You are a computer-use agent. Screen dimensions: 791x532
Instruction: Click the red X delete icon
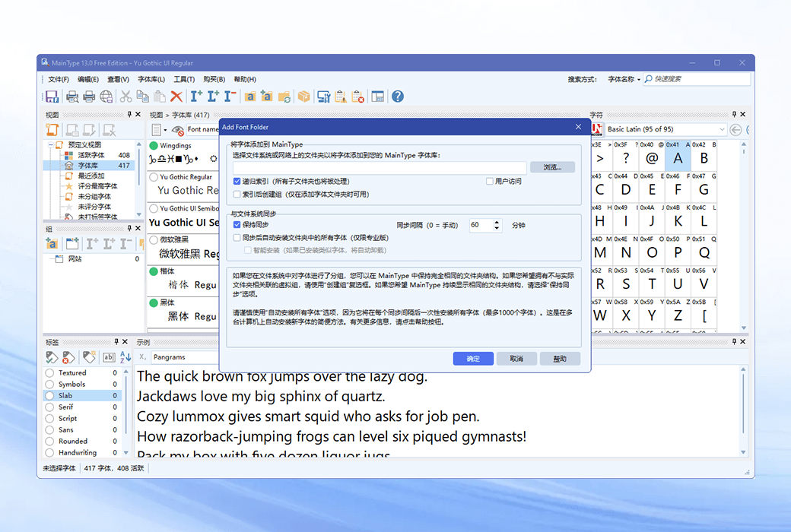click(176, 97)
